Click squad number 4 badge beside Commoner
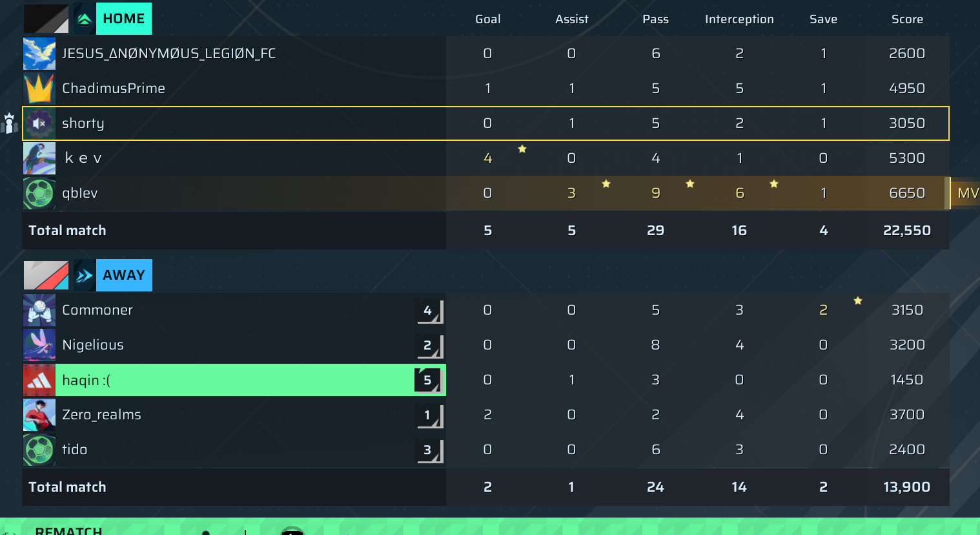The width and height of the screenshot is (980, 535). (428, 311)
